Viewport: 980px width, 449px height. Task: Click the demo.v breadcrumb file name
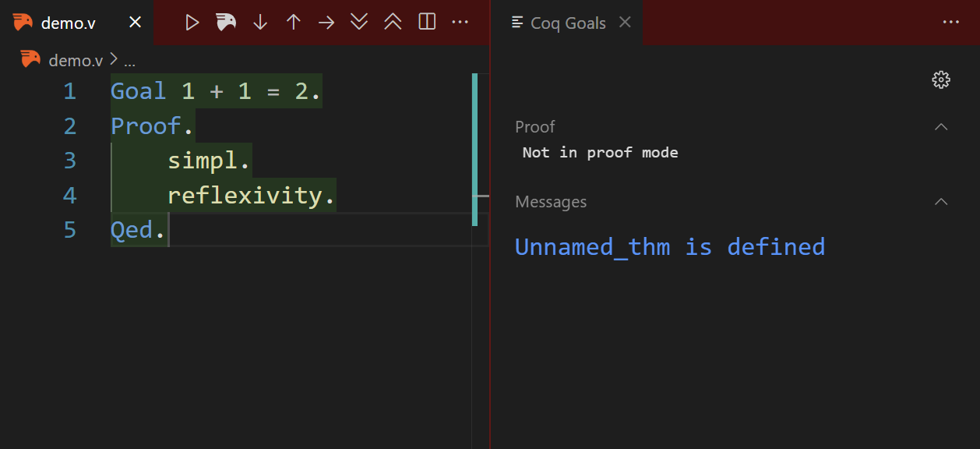click(x=76, y=60)
